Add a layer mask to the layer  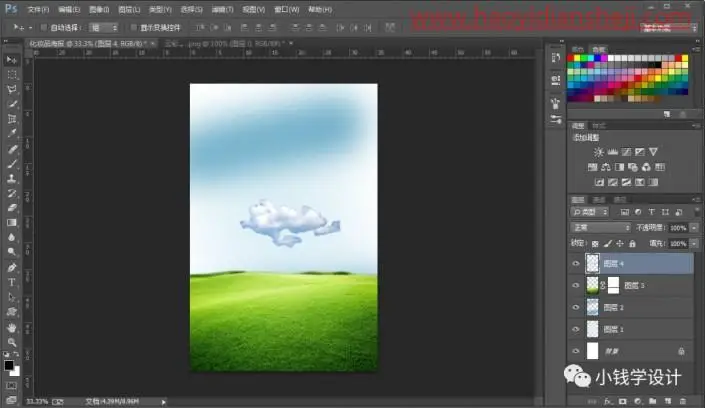tap(623, 401)
